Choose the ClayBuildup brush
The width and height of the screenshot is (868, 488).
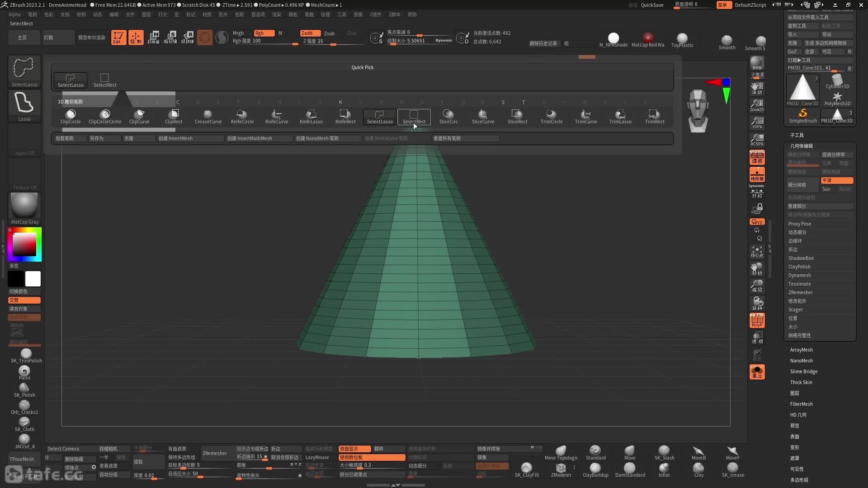[595, 470]
